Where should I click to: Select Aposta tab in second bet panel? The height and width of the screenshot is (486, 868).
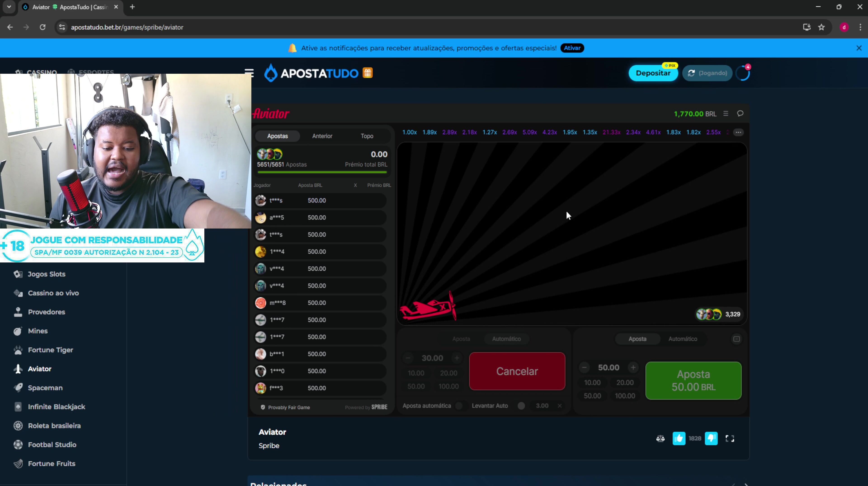637,339
